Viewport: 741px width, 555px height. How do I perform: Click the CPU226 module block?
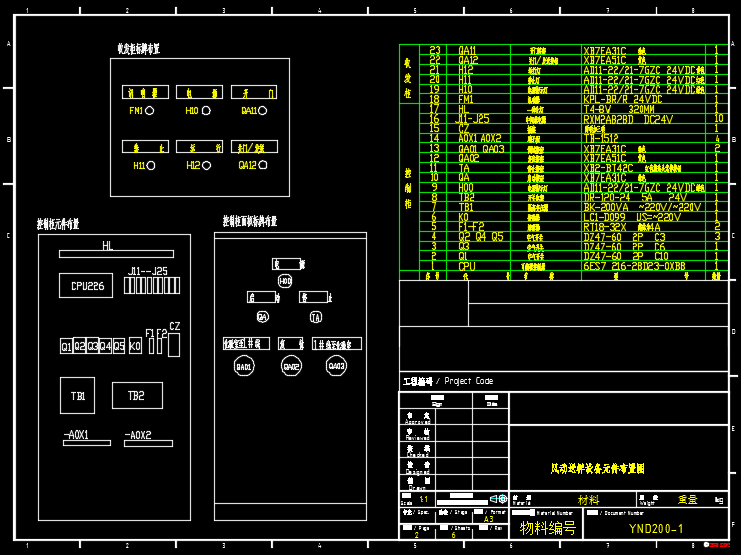[x=87, y=286]
